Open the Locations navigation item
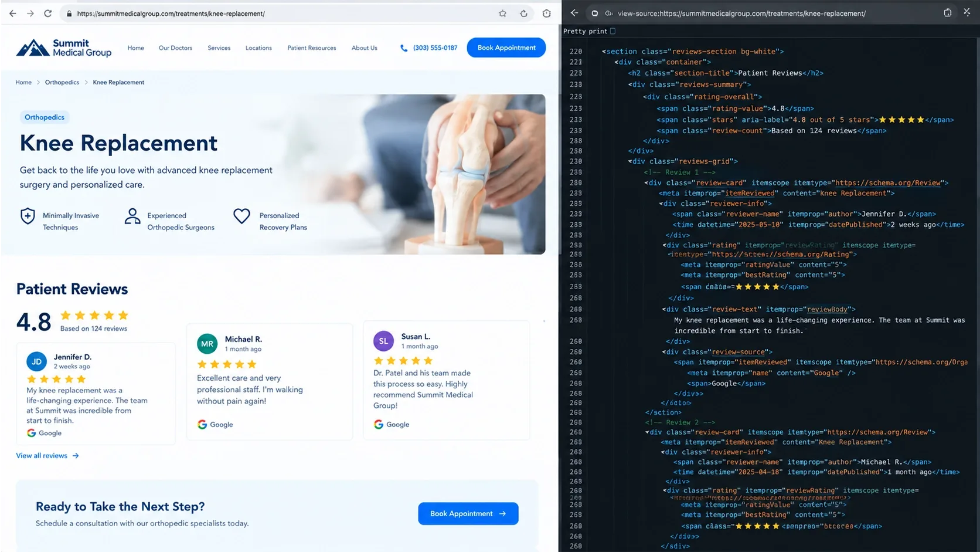980x552 pixels. click(258, 48)
